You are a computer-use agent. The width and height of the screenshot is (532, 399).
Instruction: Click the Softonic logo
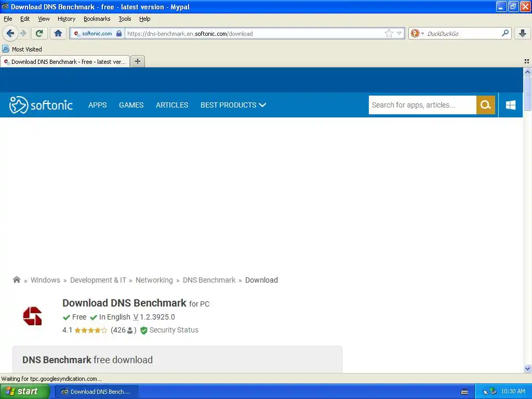tap(41, 105)
